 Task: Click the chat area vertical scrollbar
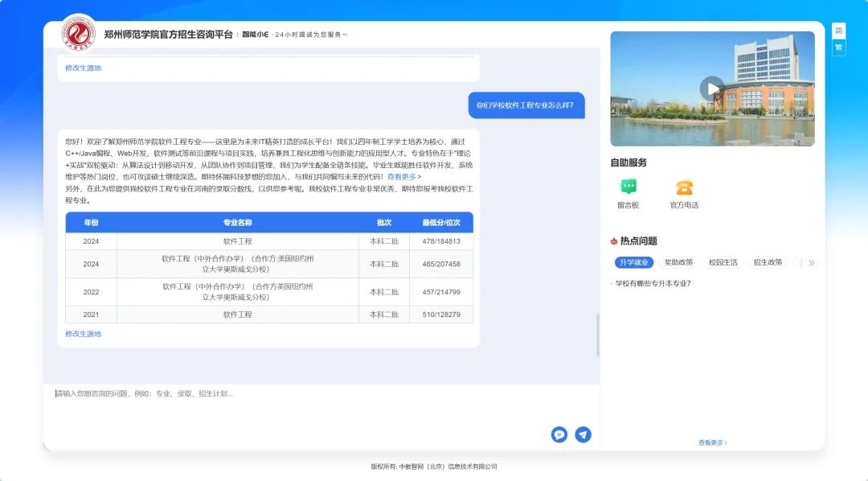pos(597,334)
